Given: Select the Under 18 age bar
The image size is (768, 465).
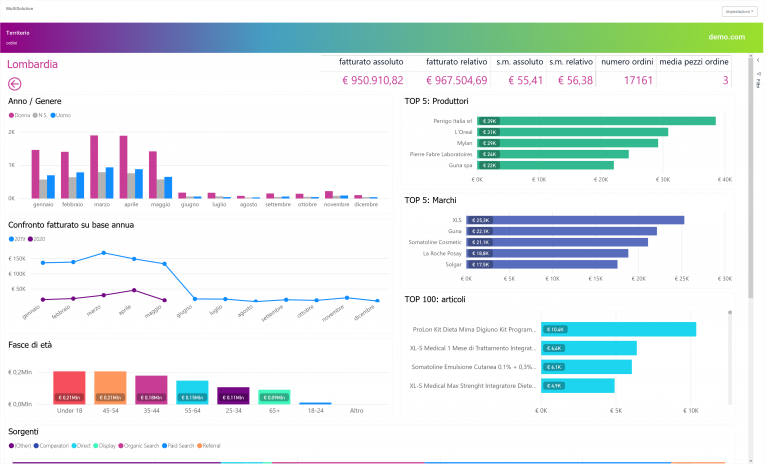Looking at the screenshot, I should 69,388.
